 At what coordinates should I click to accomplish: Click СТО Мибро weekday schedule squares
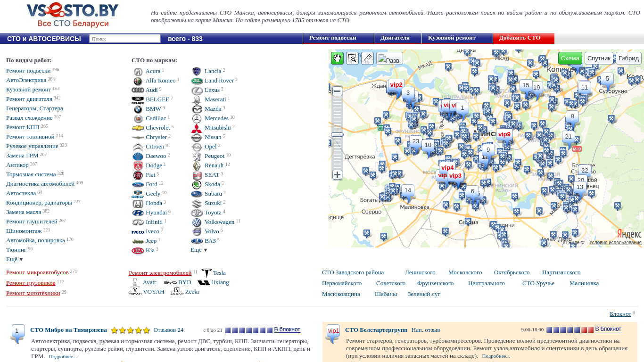pyautogui.click(x=248, y=330)
